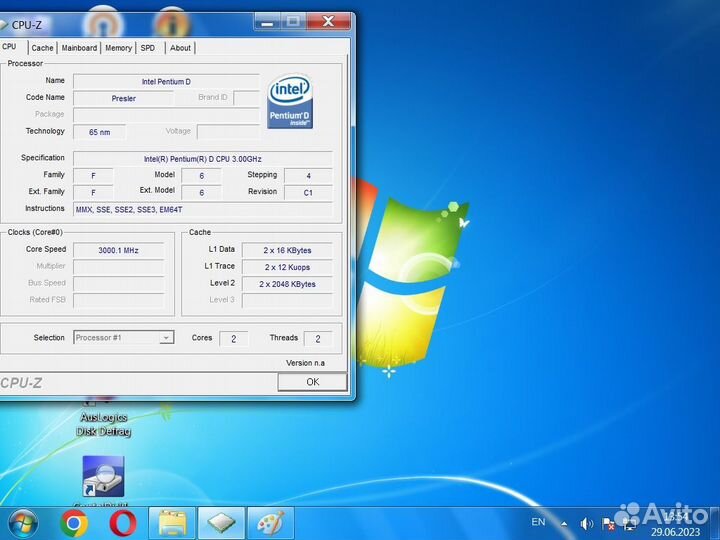This screenshot has width=720, height=540.
Task: Click the Instructions 'MMX, SSE, SSE2, SSE3, EM64T'
Action: (202, 209)
